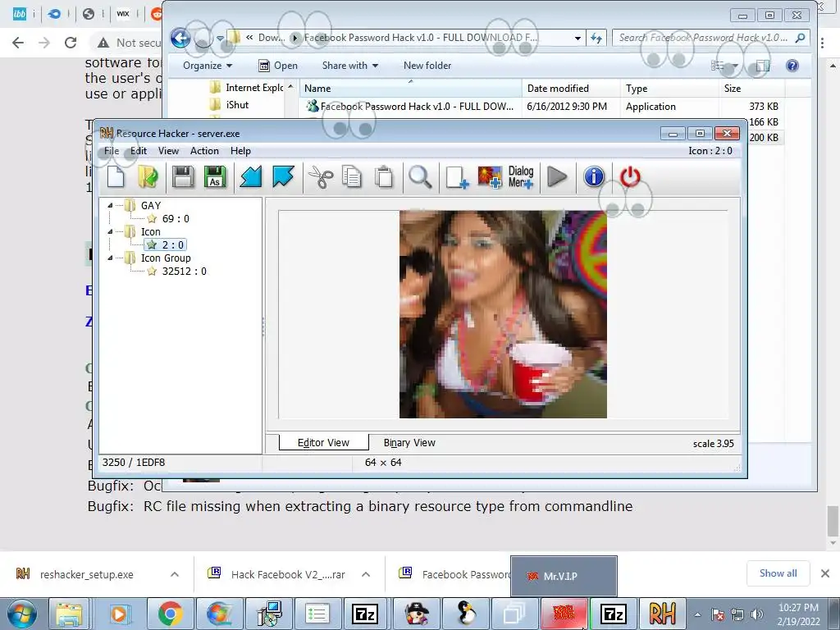Open the blue Info icon
This screenshot has width=840, height=630.
[x=594, y=177]
